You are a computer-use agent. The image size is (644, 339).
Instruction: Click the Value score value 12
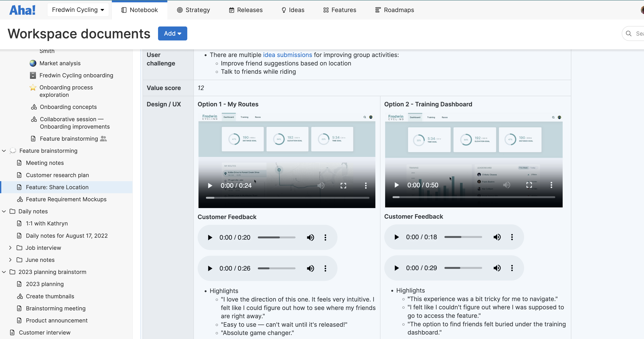[201, 88]
